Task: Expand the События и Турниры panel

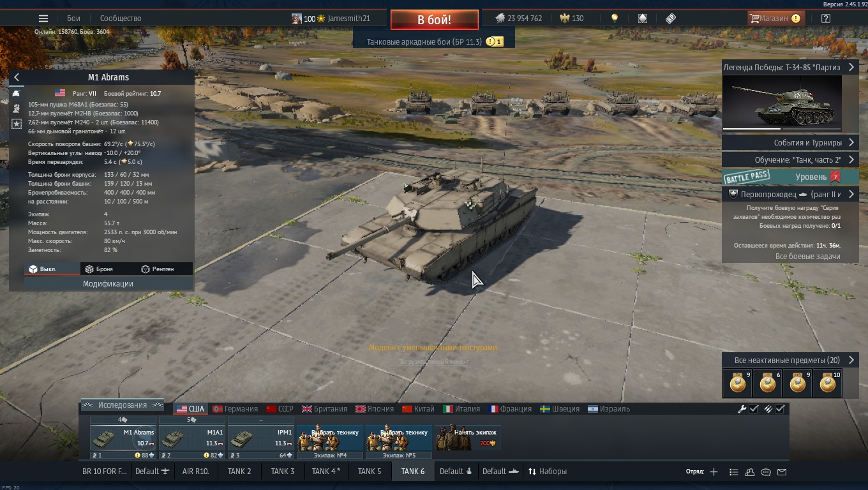Action: point(789,142)
